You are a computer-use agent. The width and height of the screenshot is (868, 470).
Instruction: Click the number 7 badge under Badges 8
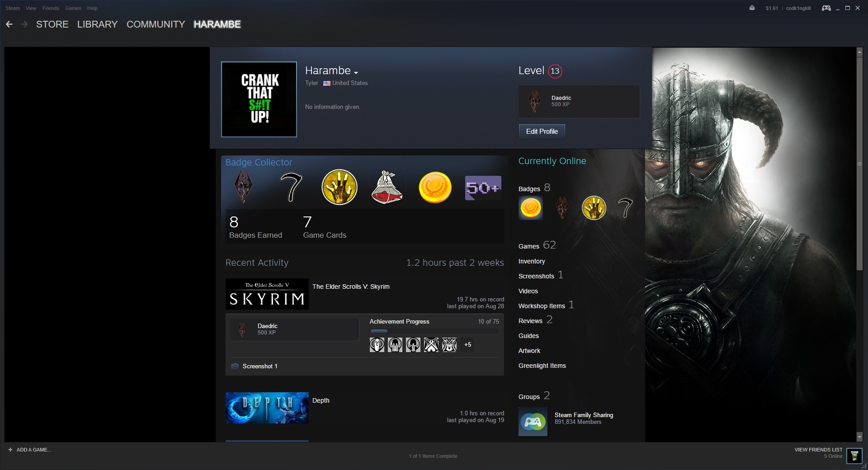tap(625, 208)
